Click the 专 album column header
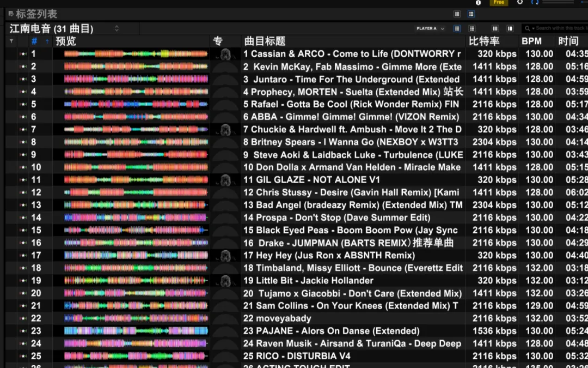Screen dimensions: 588x368 tap(217, 41)
